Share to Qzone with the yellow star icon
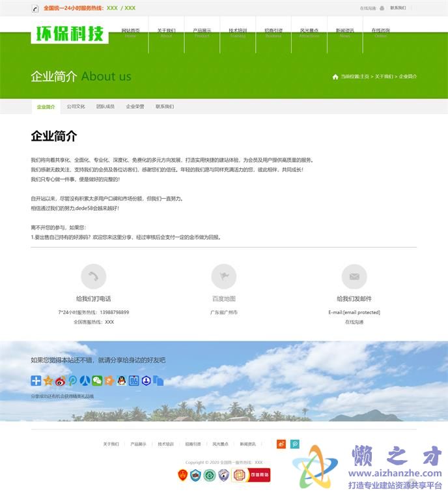The width and height of the screenshot is (448, 492). pyautogui.click(x=48, y=381)
